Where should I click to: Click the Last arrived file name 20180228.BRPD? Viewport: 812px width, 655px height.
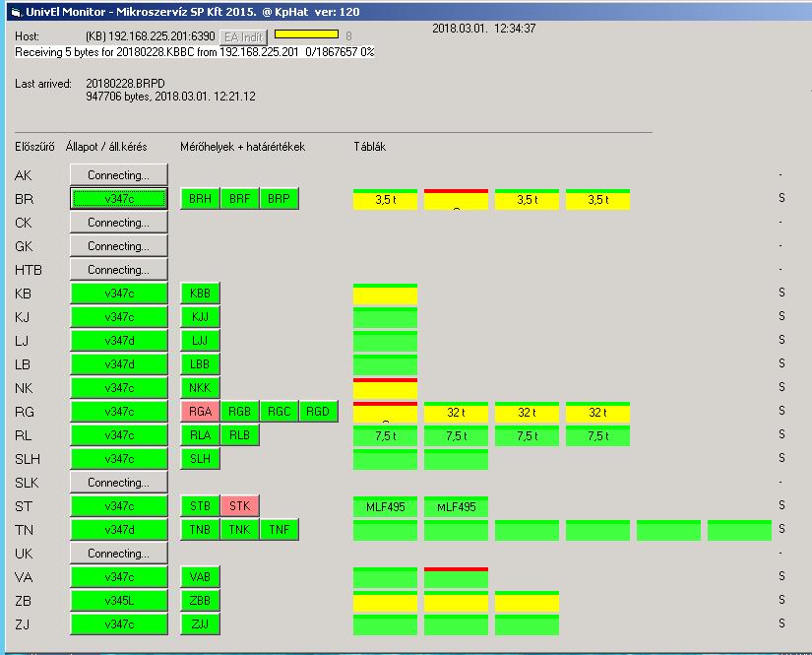pyautogui.click(x=125, y=84)
